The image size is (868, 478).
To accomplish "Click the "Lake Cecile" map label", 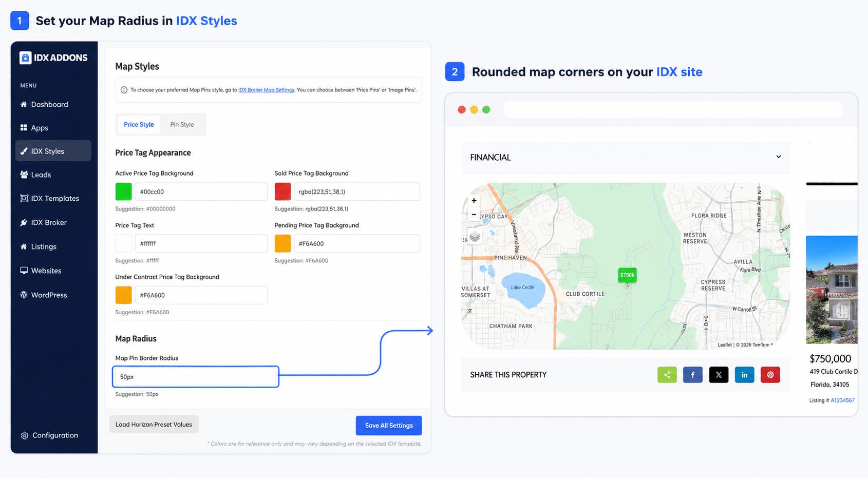I will tap(522, 288).
